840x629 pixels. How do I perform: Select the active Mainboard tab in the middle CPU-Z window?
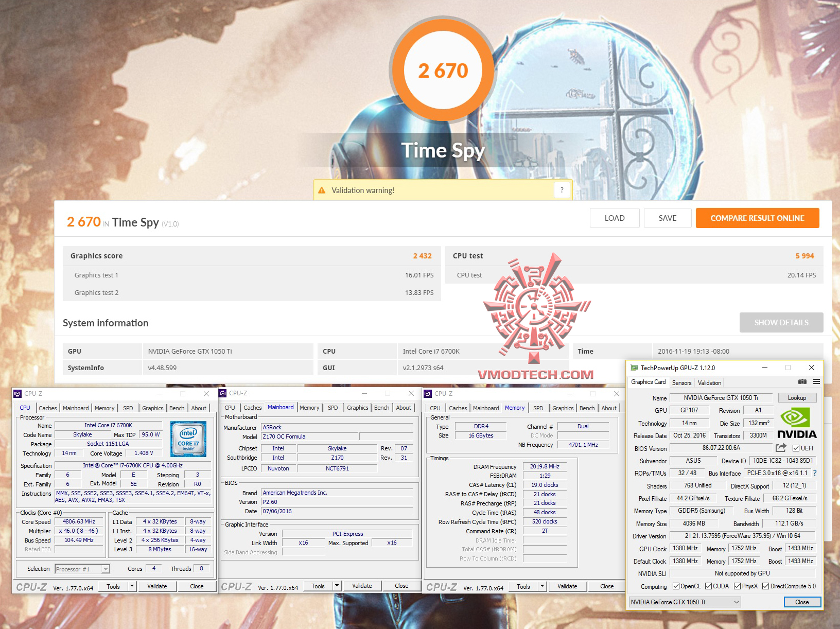281,407
